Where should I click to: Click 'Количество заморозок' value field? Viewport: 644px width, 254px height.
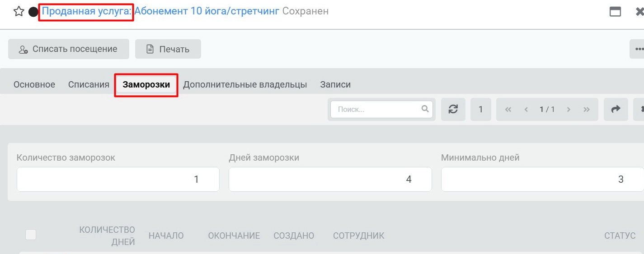(x=118, y=179)
